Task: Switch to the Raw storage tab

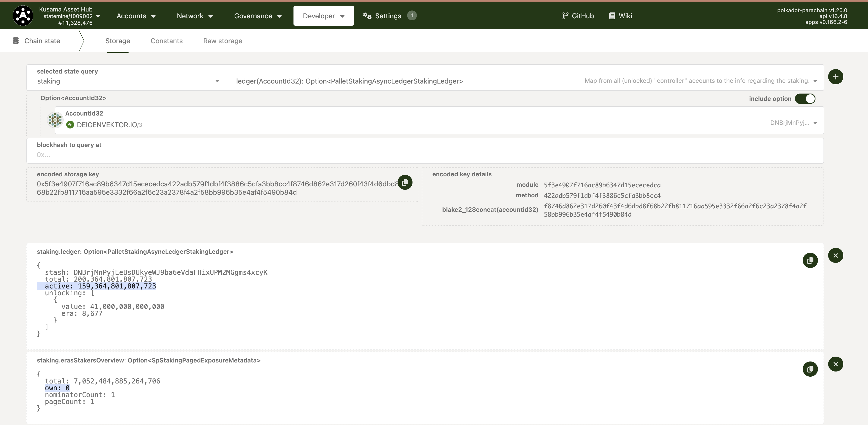Action: [222, 41]
